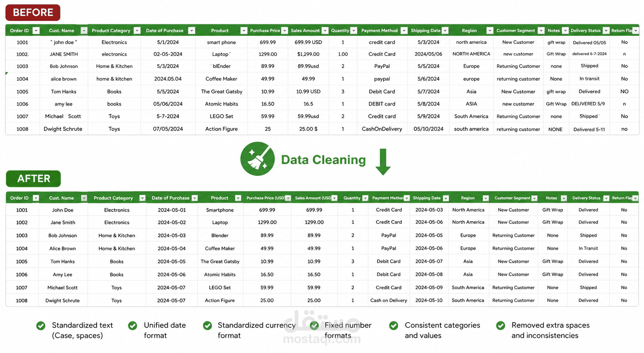644x353 pixels.
Task: Open Region filter in BEFORE table
Action: [x=490, y=30]
